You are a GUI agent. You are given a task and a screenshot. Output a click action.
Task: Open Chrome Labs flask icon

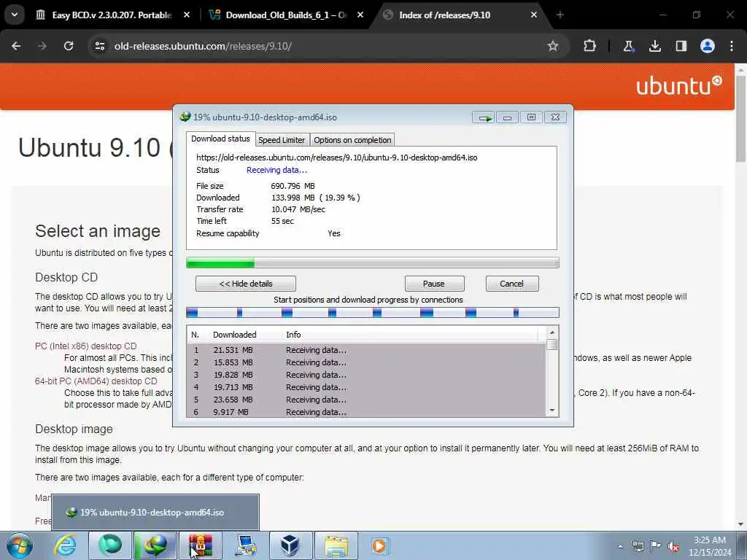tap(628, 46)
